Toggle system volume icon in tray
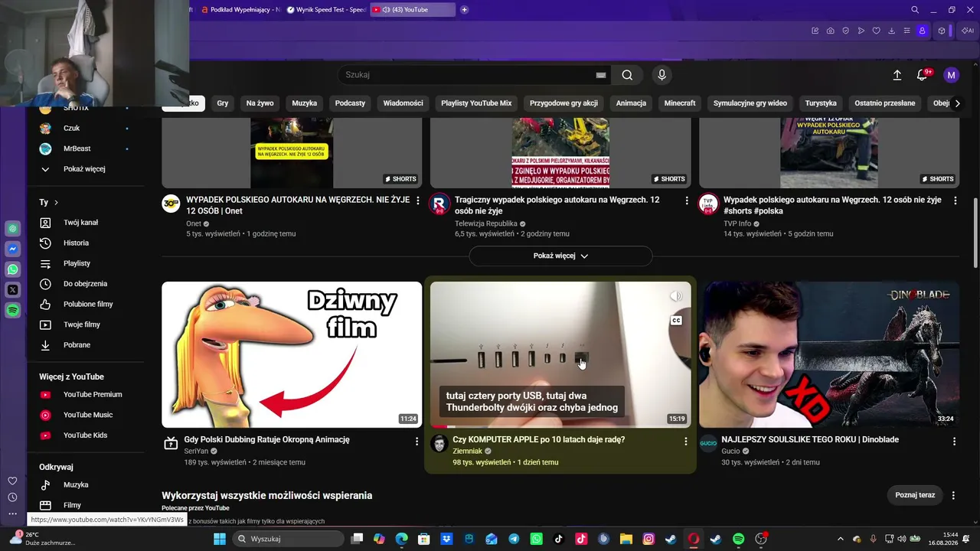980x551 pixels. click(901, 539)
